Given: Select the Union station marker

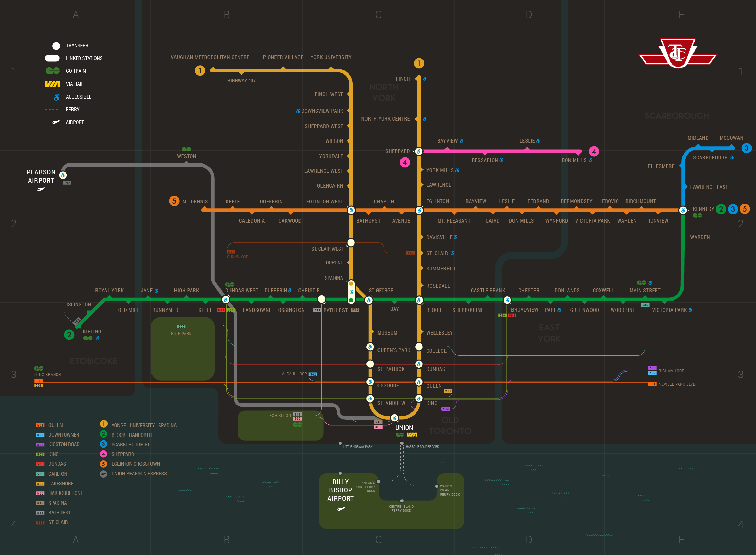Looking at the screenshot, I should click(395, 418).
